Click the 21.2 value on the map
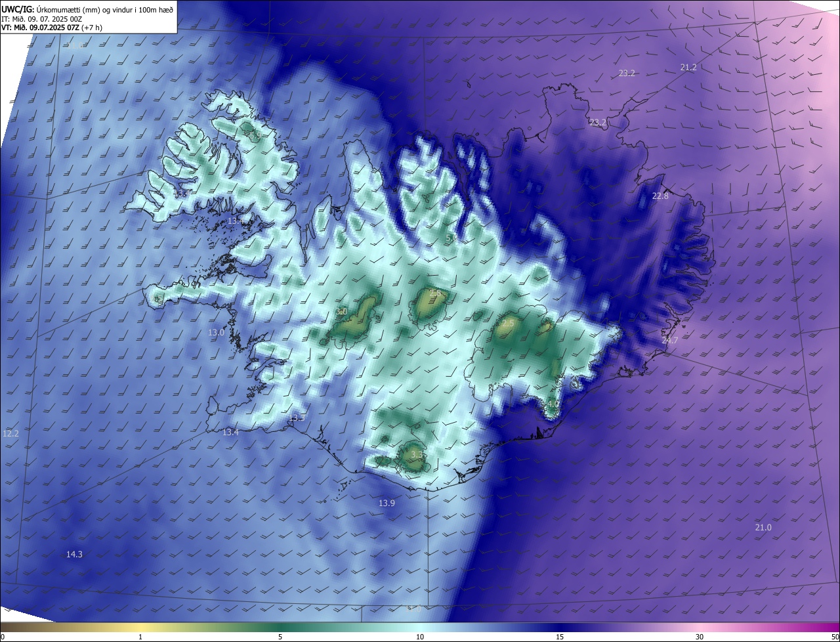Screen dimensions: 840x642 click(x=688, y=68)
